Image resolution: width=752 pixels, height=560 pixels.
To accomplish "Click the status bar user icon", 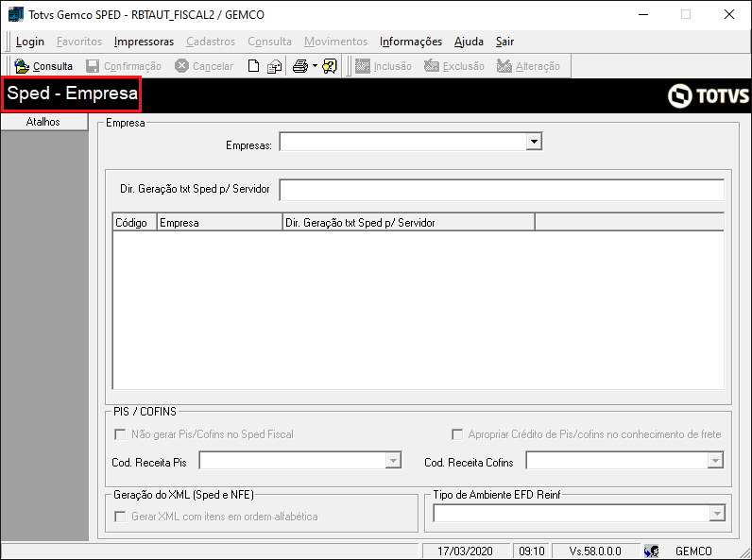I will click(x=652, y=552).
